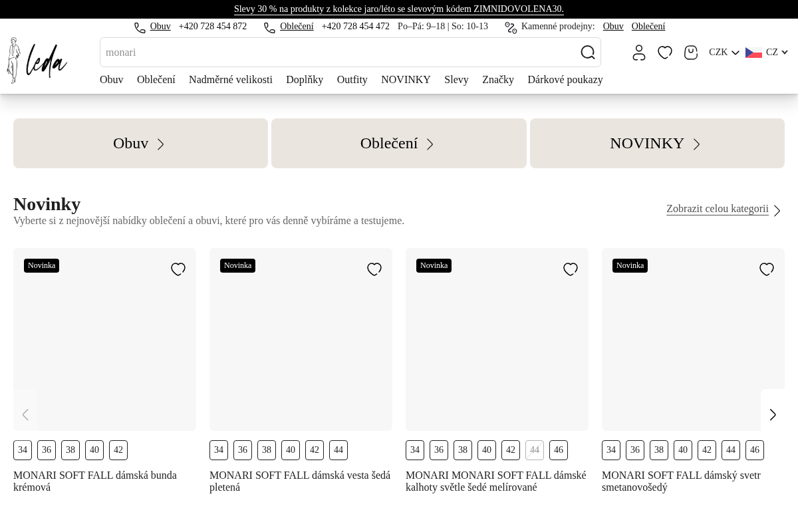798x532 pixels.
Task: Click the search magnifier icon
Action: pos(588,53)
